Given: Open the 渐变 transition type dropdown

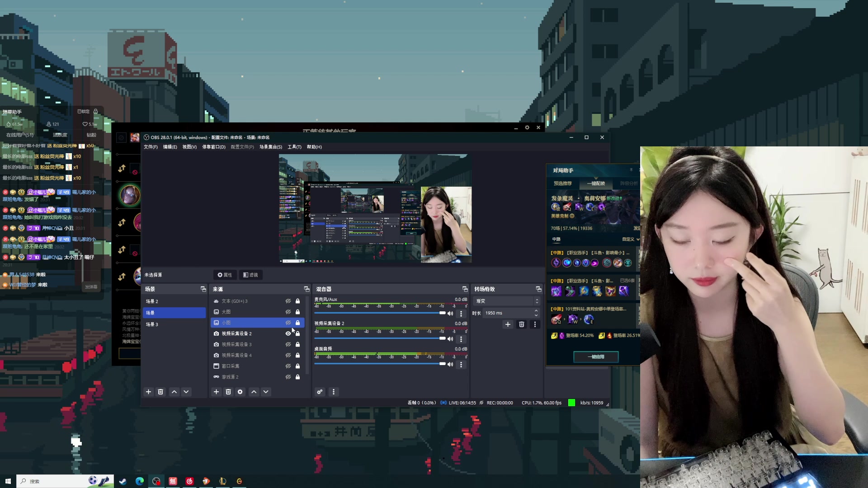Looking at the screenshot, I should click(507, 301).
